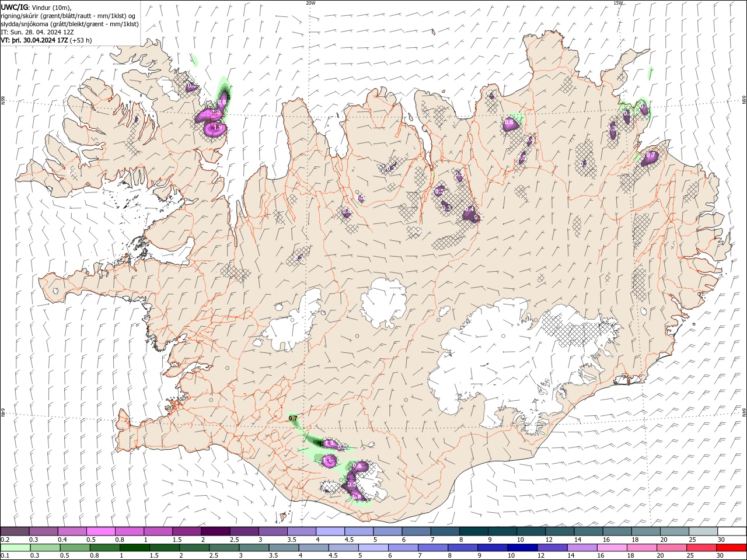
Task: Choose the snow legend swatch between 6 and 7
Action: (x=416, y=531)
